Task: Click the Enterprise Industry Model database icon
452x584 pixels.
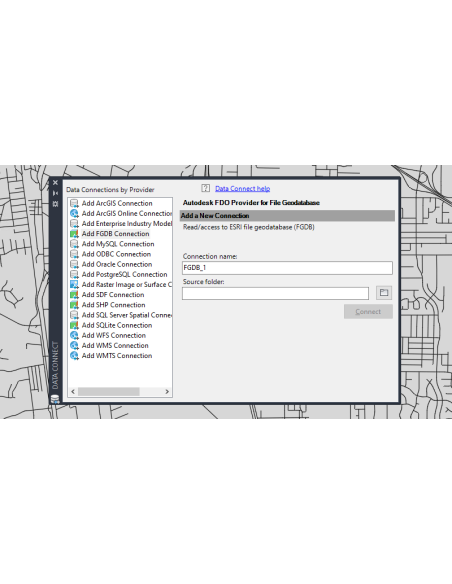Action: pos(74,223)
